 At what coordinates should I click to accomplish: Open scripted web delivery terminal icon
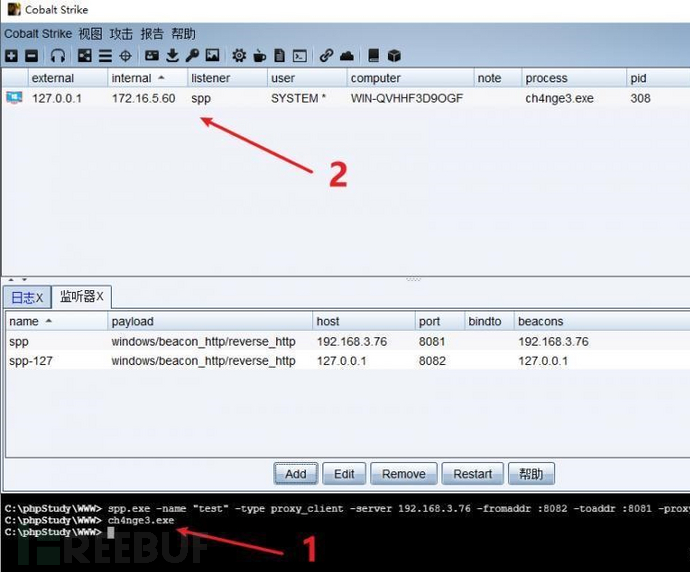[x=300, y=56]
